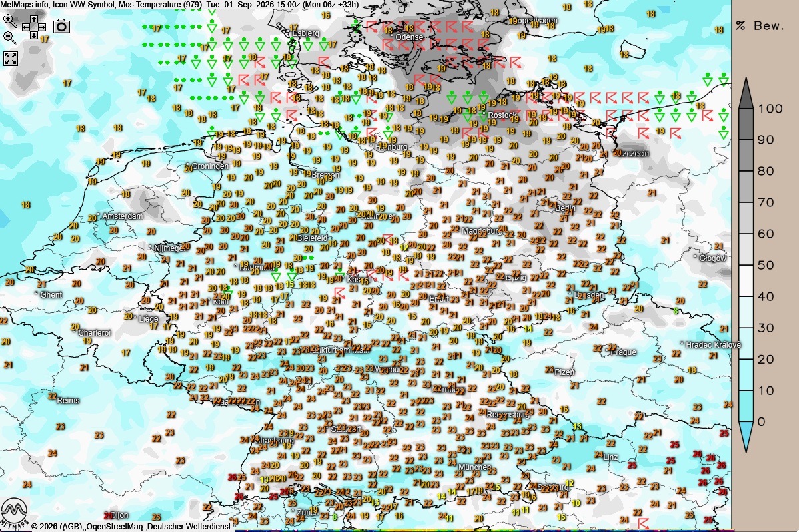Pan the map up with the up arrow
The width and height of the screenshot is (799, 532).
tap(33, 19)
